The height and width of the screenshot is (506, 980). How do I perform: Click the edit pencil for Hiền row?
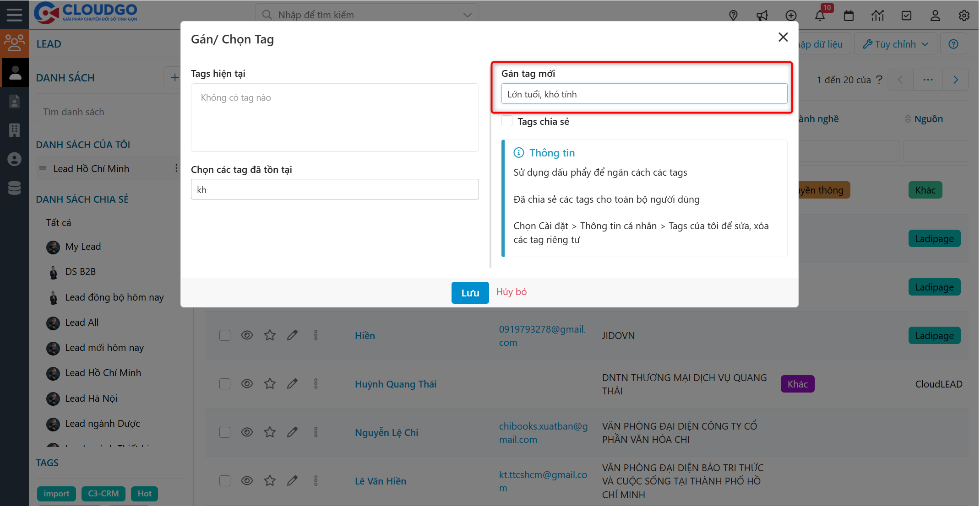[292, 335]
